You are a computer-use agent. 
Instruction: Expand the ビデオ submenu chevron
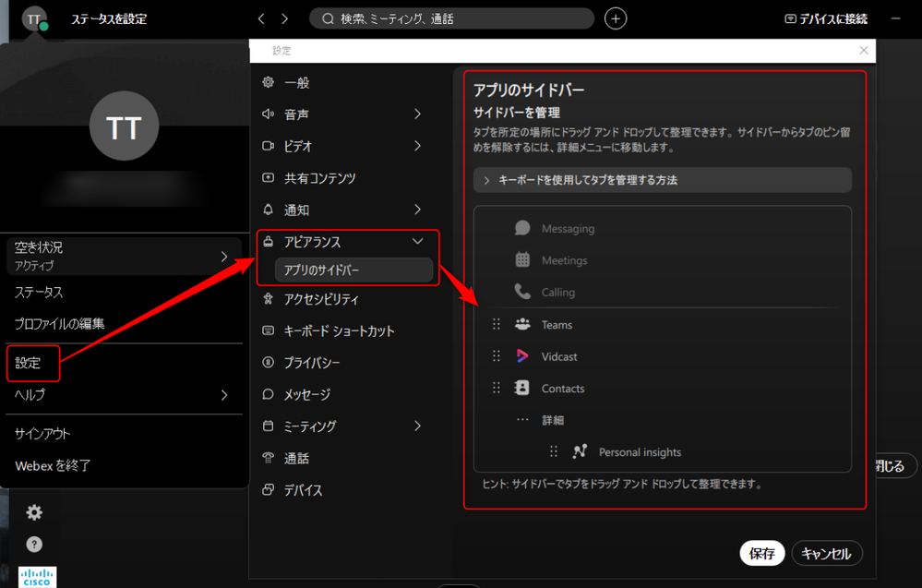pos(417,146)
